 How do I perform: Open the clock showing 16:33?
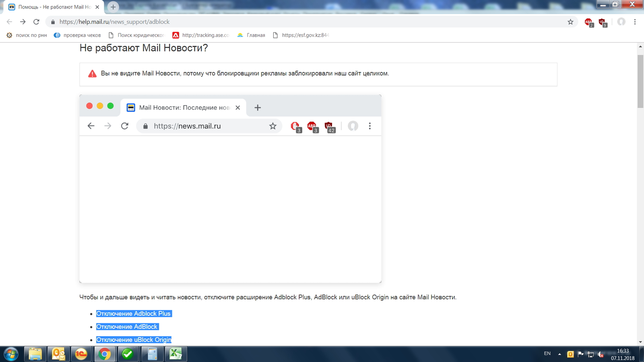(623, 354)
